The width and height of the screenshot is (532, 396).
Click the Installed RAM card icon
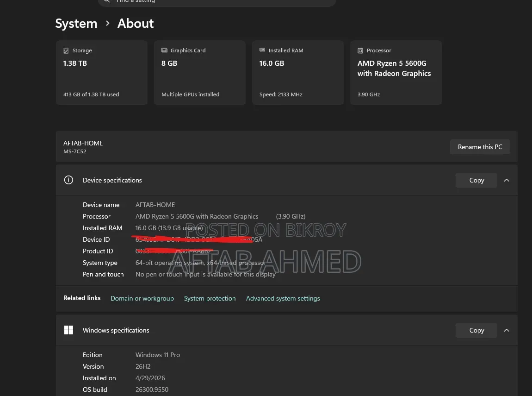click(x=262, y=50)
